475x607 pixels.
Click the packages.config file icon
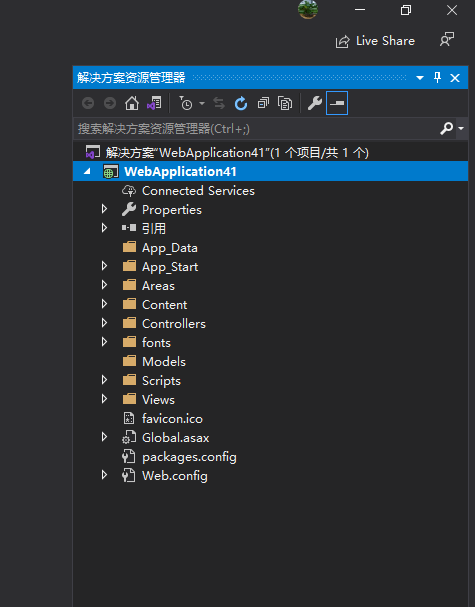129,456
